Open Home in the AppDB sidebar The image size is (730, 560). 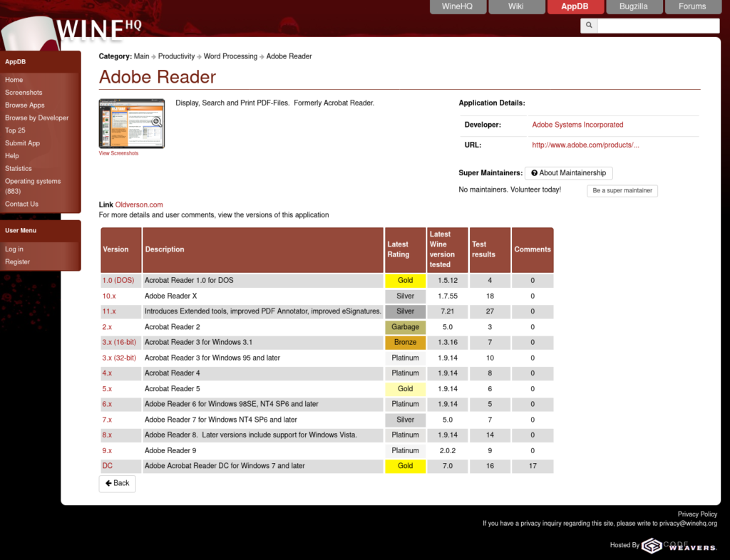(14, 80)
